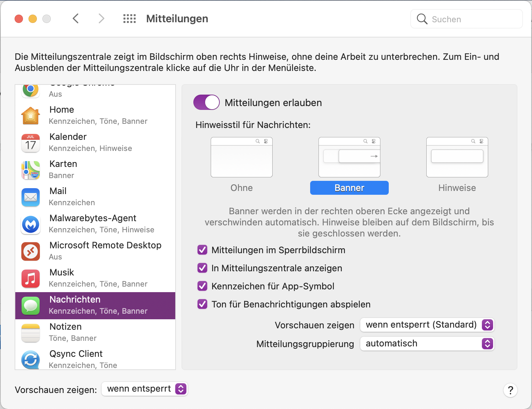Image resolution: width=532 pixels, height=409 pixels.
Task: Select the Kalender app icon
Action: (31, 143)
